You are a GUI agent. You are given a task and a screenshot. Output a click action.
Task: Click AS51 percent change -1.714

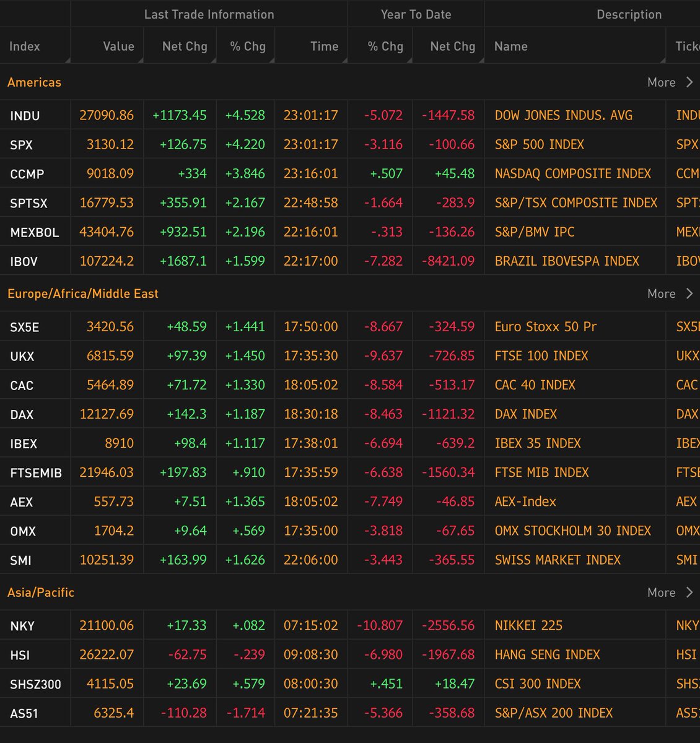[x=245, y=712]
